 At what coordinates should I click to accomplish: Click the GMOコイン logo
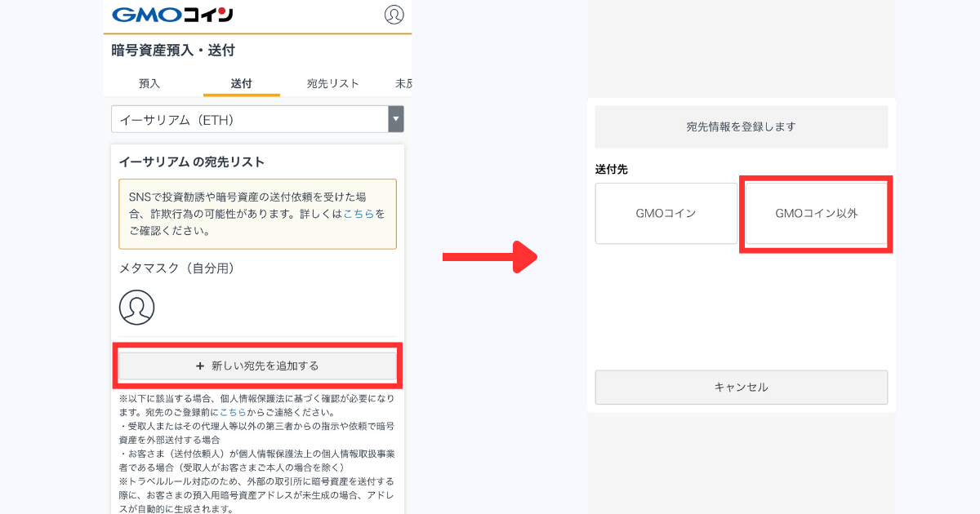click(x=172, y=15)
